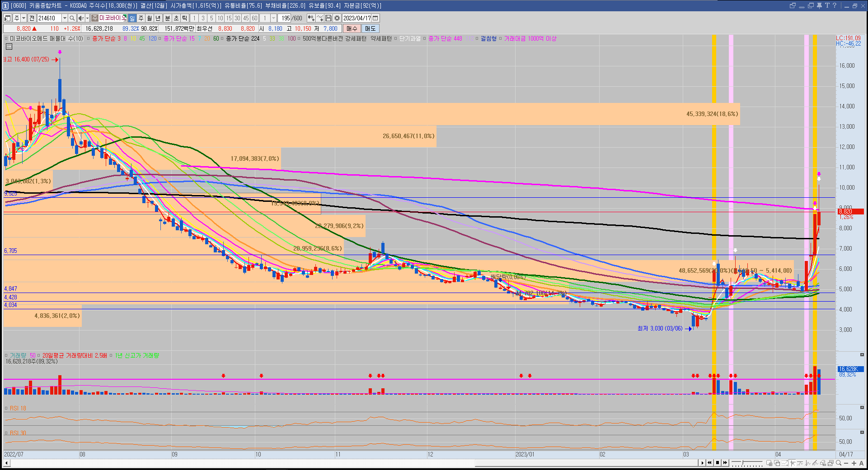Select the yearly (년) period button
This screenshot has height=470, width=868.
coord(158,18)
